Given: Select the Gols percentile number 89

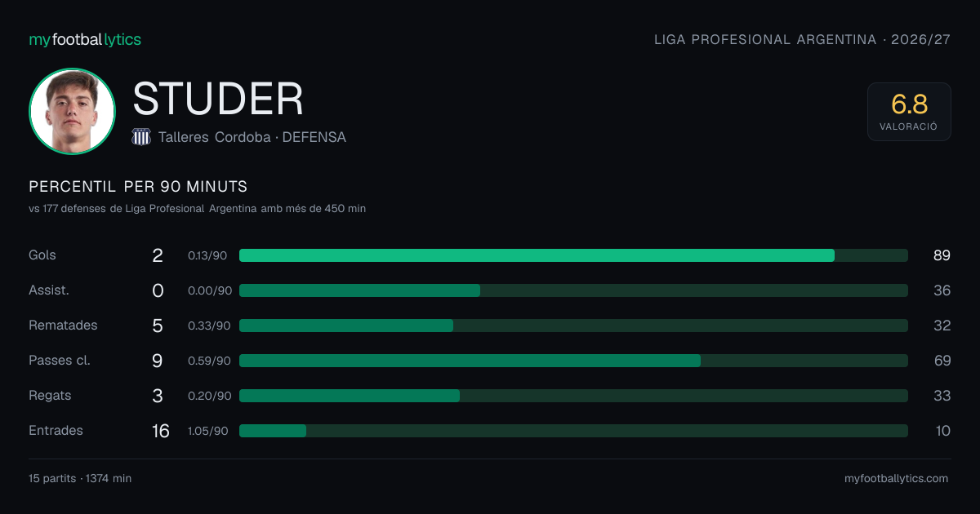Looking at the screenshot, I should point(942,255).
